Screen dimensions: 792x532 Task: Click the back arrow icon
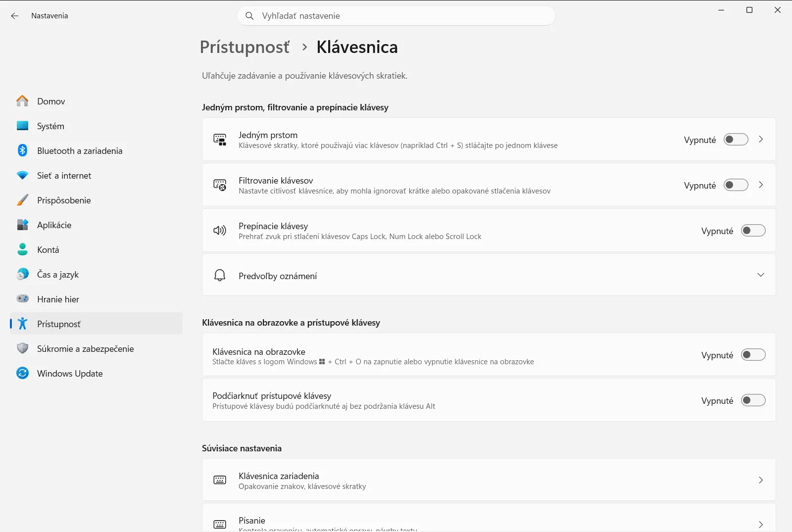coord(15,16)
